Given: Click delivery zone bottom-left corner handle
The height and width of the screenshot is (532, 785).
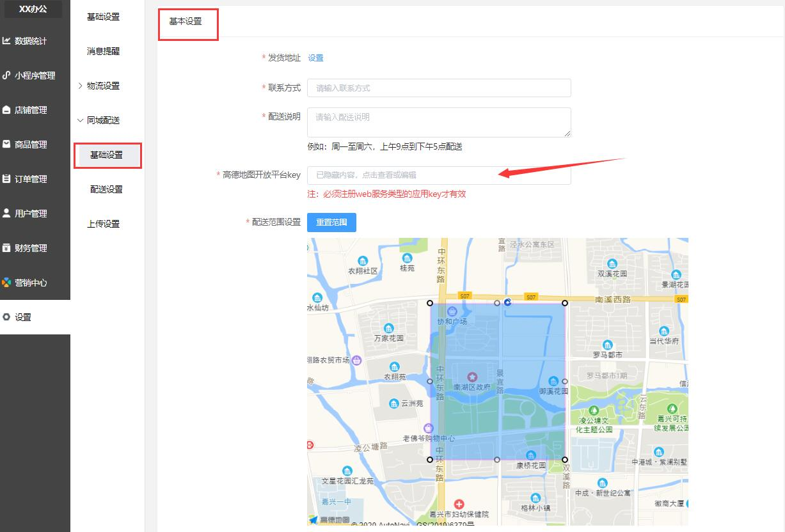Looking at the screenshot, I should 430,459.
